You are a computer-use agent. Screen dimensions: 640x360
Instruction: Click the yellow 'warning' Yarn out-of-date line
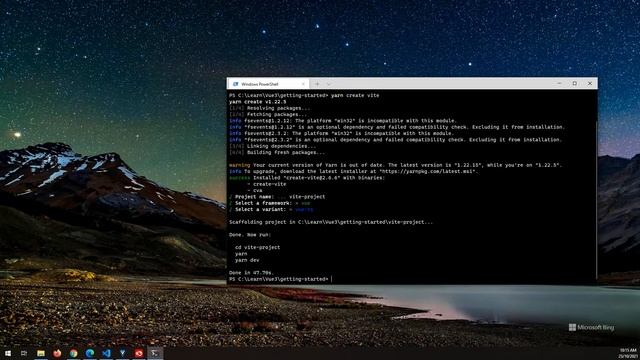click(396, 165)
